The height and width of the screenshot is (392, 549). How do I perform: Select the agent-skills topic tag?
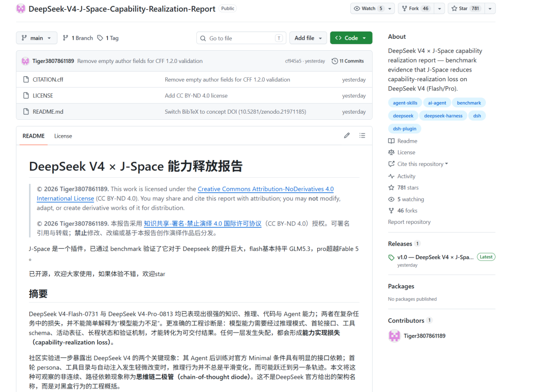pos(405,103)
